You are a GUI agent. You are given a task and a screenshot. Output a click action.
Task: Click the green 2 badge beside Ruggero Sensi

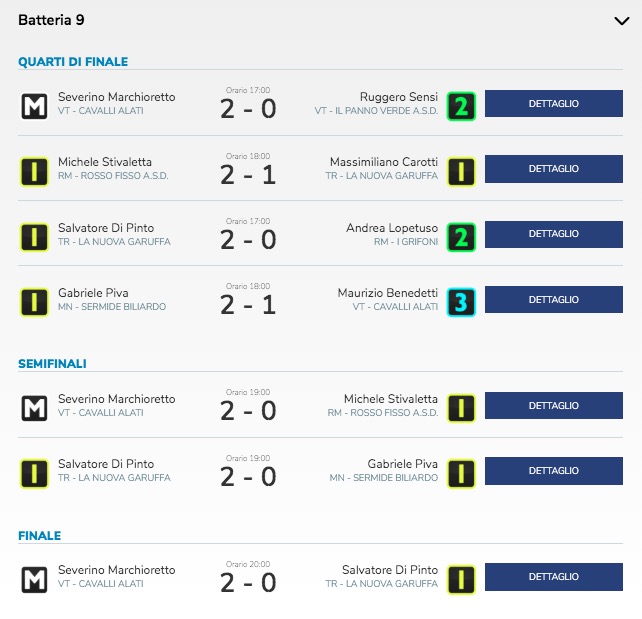pos(461,106)
